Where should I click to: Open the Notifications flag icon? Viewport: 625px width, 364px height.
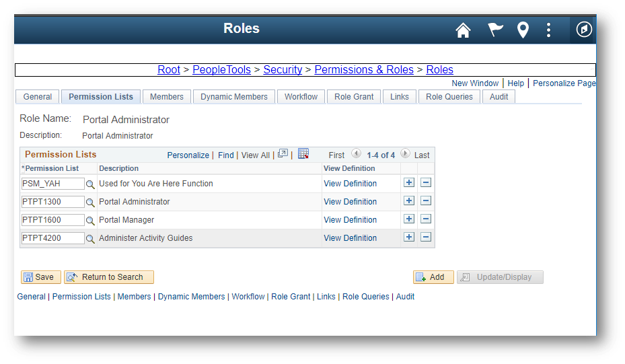(x=495, y=30)
